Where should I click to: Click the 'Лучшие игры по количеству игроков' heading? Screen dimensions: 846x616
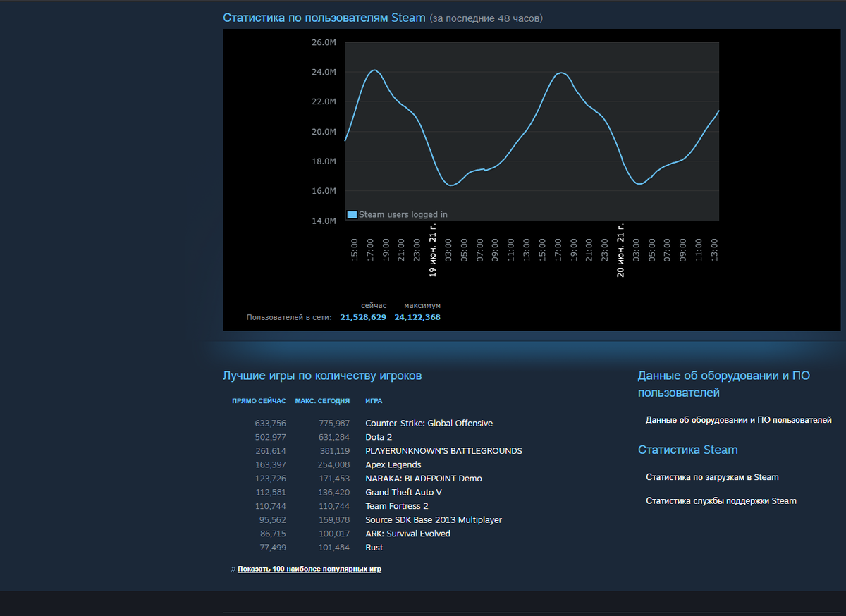tap(322, 376)
